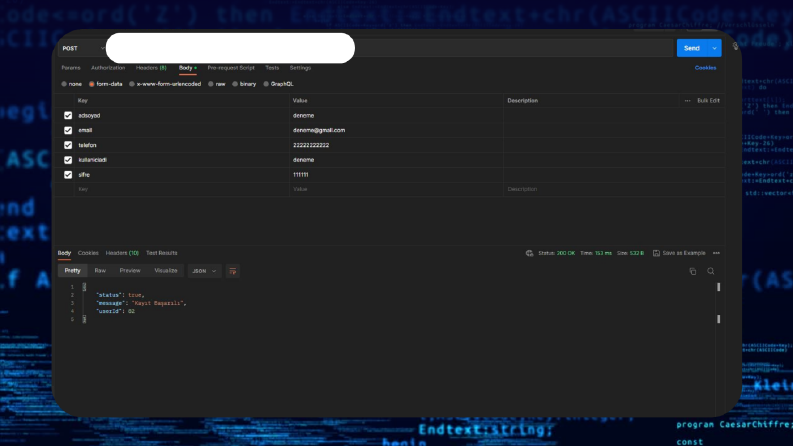Screen dimensions: 793x446
Task: Switch to the Params tab
Action: click(71, 68)
